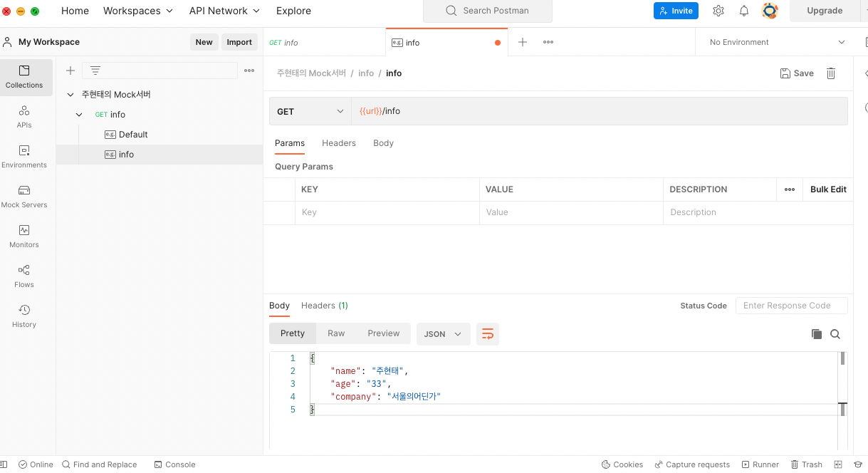868x473 pixels.
Task: Click Capture requests in status bar
Action: (692, 464)
